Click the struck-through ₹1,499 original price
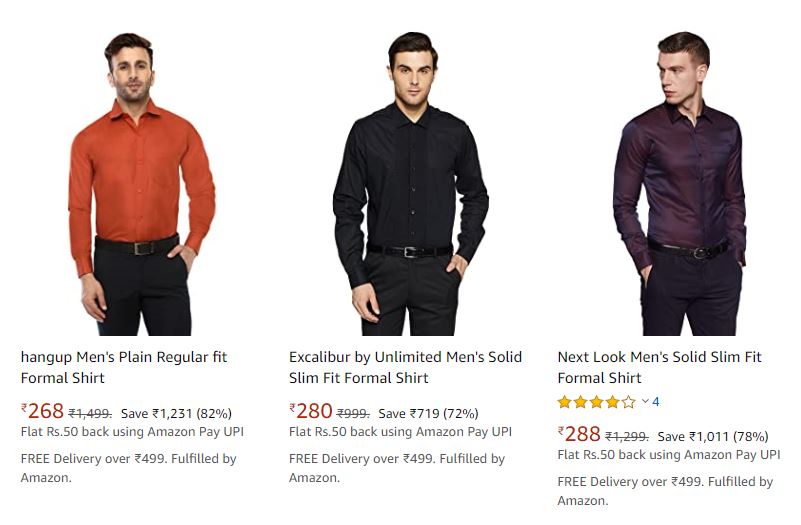 coord(90,413)
